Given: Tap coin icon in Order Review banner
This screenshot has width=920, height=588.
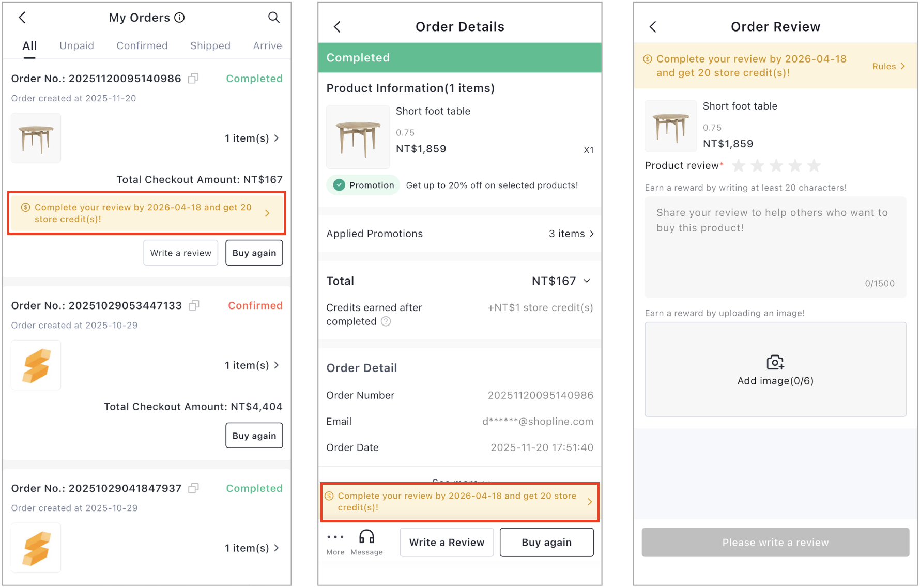Looking at the screenshot, I should click(x=647, y=59).
